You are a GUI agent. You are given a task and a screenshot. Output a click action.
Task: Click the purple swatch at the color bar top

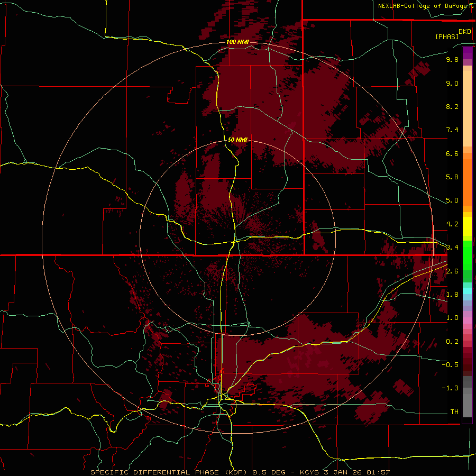tap(467, 53)
